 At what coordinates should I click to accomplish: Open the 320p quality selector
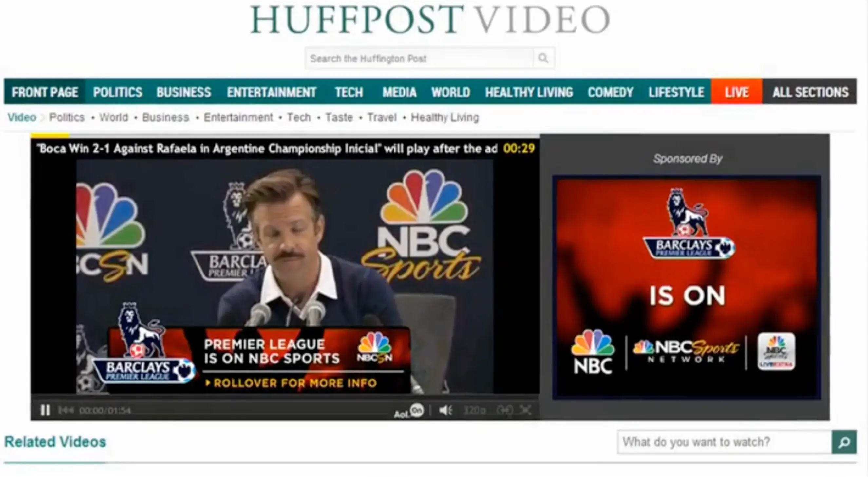(x=474, y=410)
